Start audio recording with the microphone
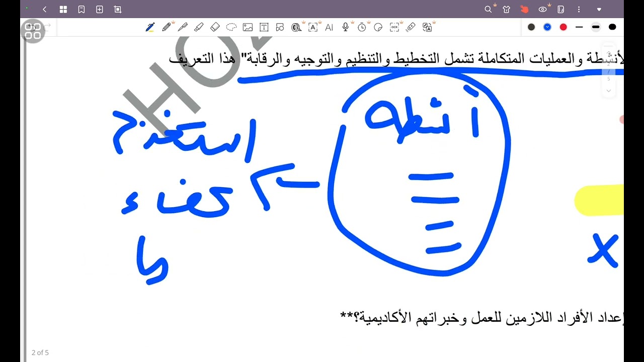The height and width of the screenshot is (362, 644). 346,27
